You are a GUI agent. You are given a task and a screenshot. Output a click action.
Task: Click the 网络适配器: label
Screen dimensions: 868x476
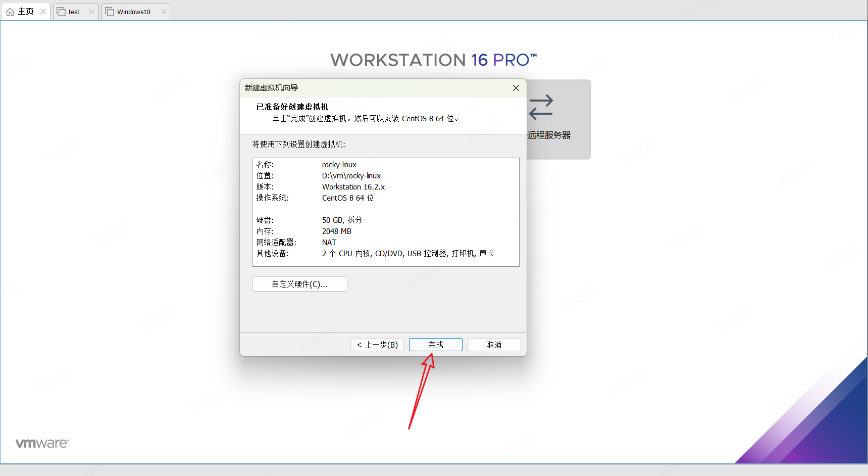pyautogui.click(x=276, y=243)
